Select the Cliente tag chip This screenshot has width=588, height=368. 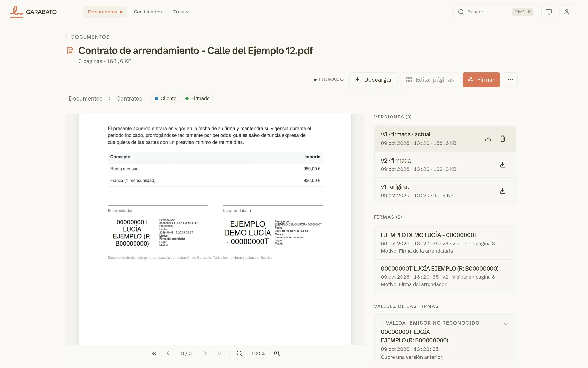[166, 98]
